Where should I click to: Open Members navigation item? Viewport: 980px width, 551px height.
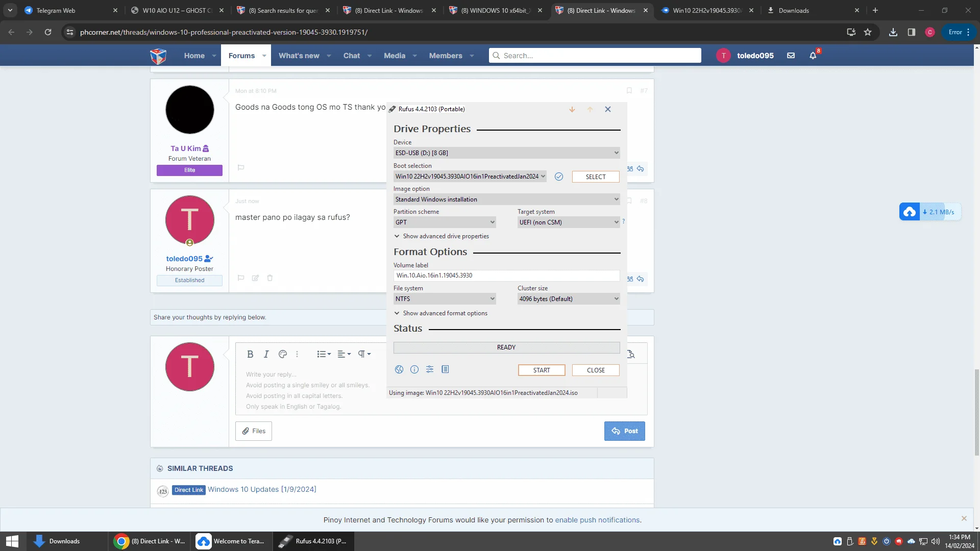[x=446, y=56]
